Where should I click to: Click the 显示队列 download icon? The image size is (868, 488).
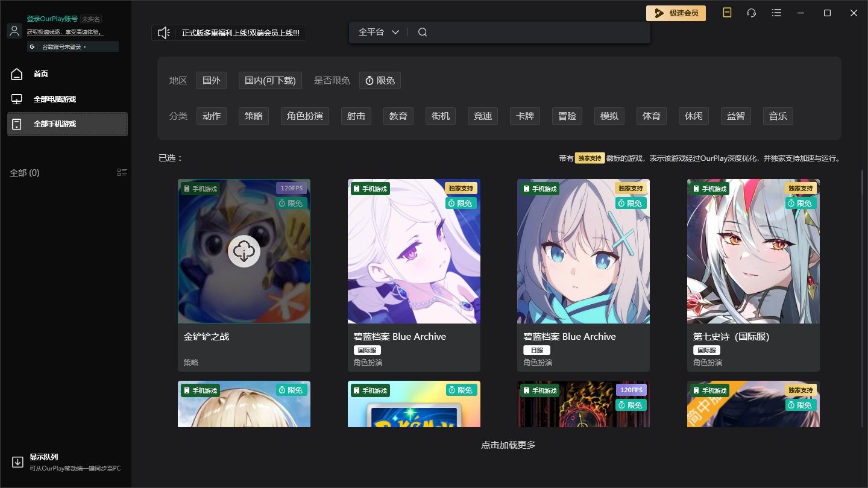coord(17,462)
